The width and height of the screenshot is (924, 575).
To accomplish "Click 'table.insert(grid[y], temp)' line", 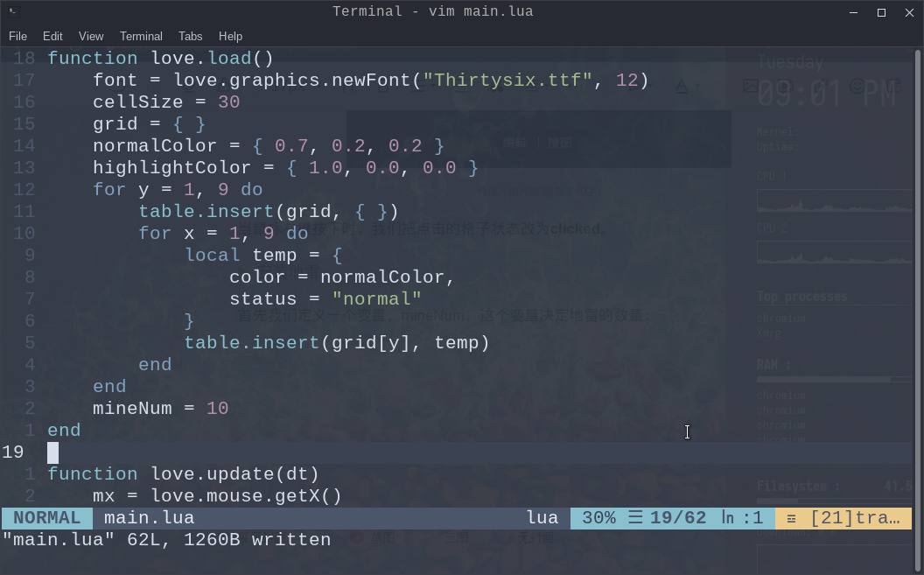I will pos(337,343).
